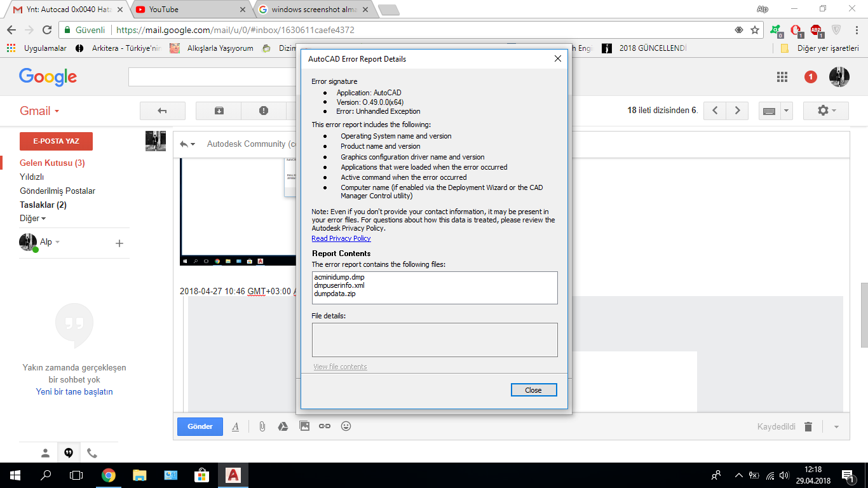Image resolution: width=868 pixels, height=488 pixels.
Task: Open AutoCAD from the Windows taskbar
Action: click(x=233, y=475)
